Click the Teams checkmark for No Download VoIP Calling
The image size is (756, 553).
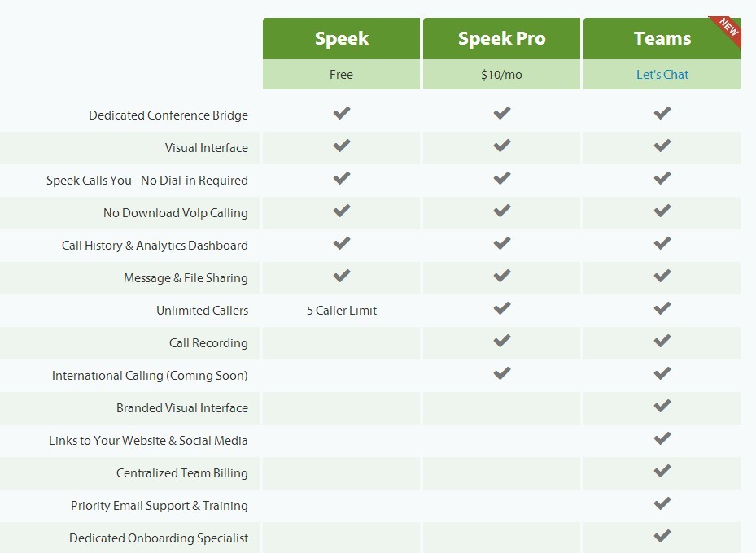tap(662, 211)
